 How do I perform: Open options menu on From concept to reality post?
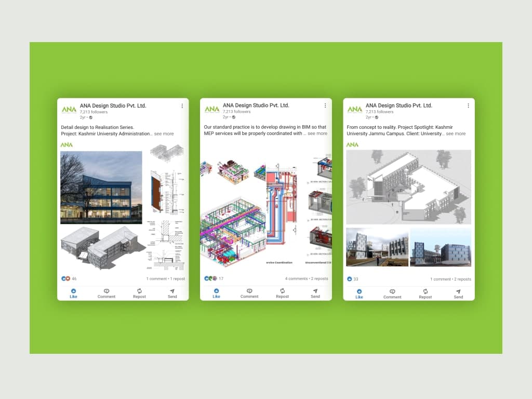[x=468, y=105]
